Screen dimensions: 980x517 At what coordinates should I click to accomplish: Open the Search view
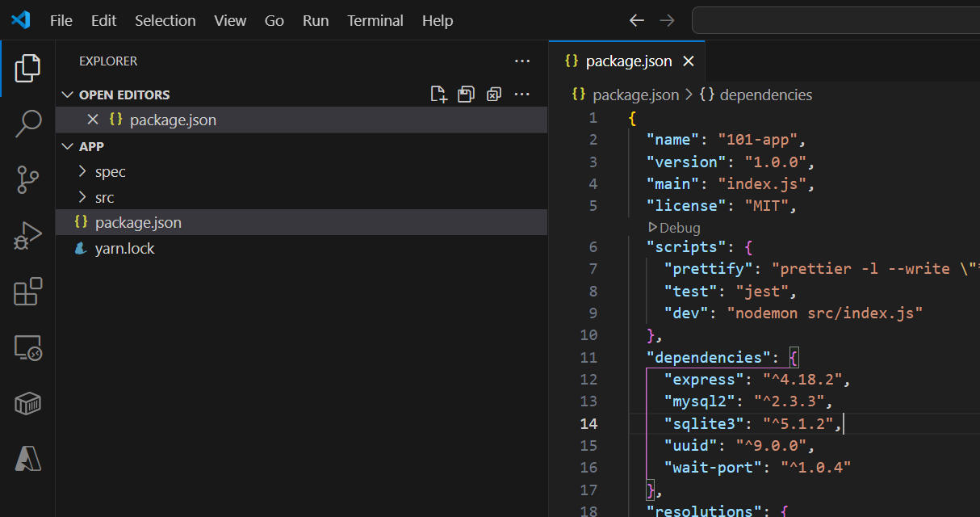pyautogui.click(x=28, y=123)
